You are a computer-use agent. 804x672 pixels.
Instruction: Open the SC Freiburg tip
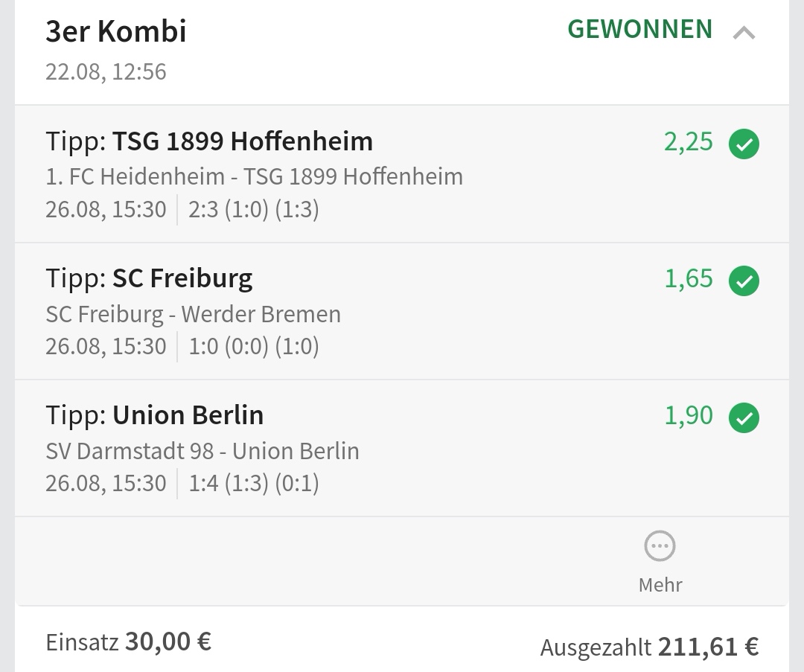pos(149,278)
